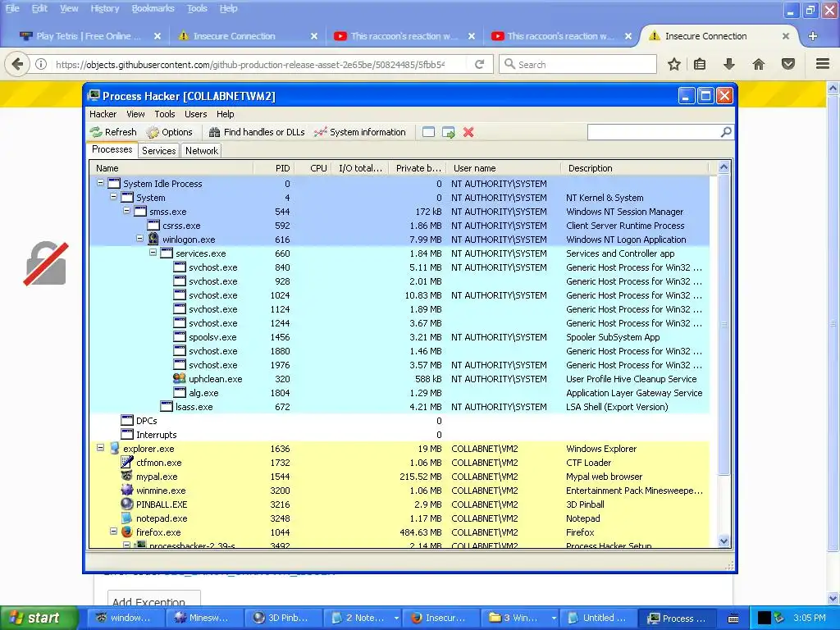Open a new Firefox tab
The image size is (840, 630).
click(x=813, y=36)
